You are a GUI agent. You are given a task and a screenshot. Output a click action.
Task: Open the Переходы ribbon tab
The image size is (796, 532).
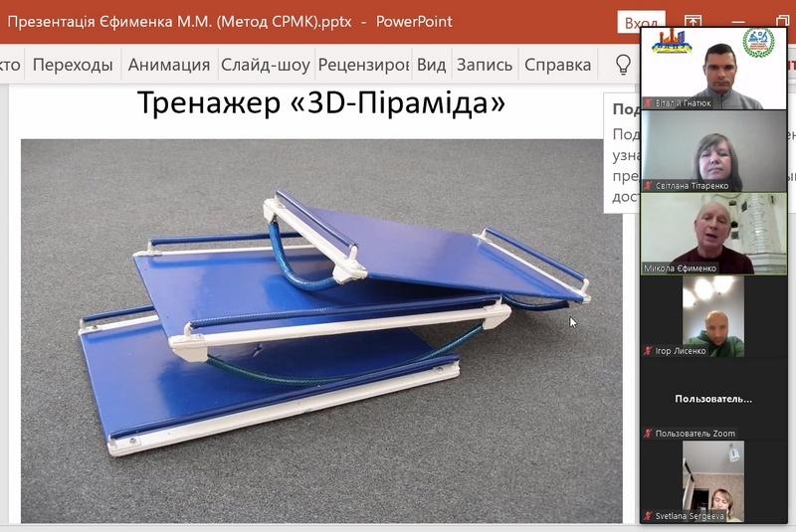pos(73,66)
